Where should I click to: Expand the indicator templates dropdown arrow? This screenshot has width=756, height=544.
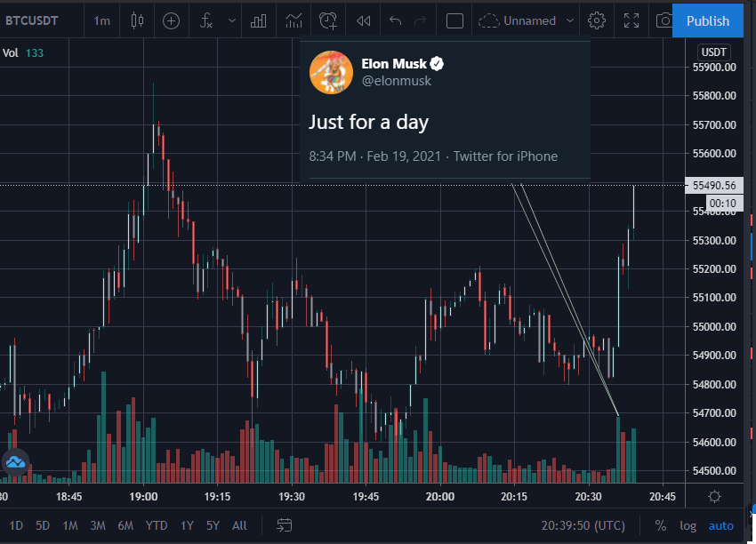pos(232,20)
